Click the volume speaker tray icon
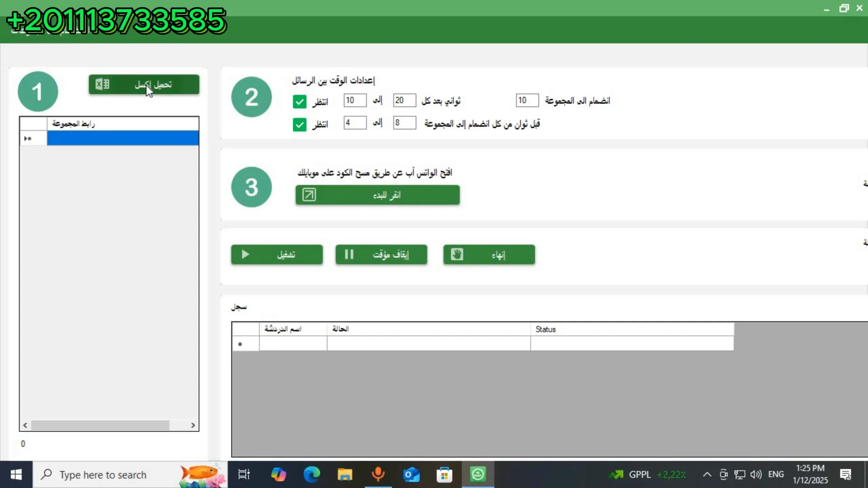Image resolution: width=868 pixels, height=488 pixels. (756, 474)
